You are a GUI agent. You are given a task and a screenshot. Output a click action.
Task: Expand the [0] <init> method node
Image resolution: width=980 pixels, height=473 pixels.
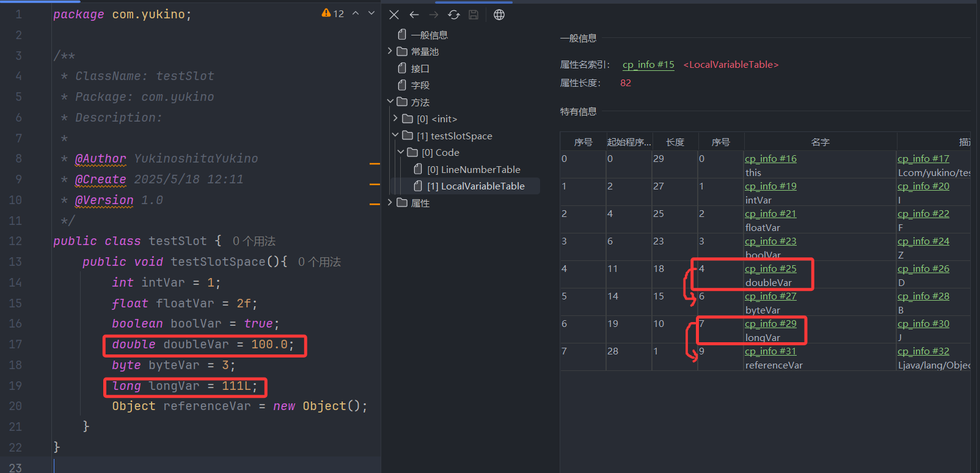(x=395, y=119)
